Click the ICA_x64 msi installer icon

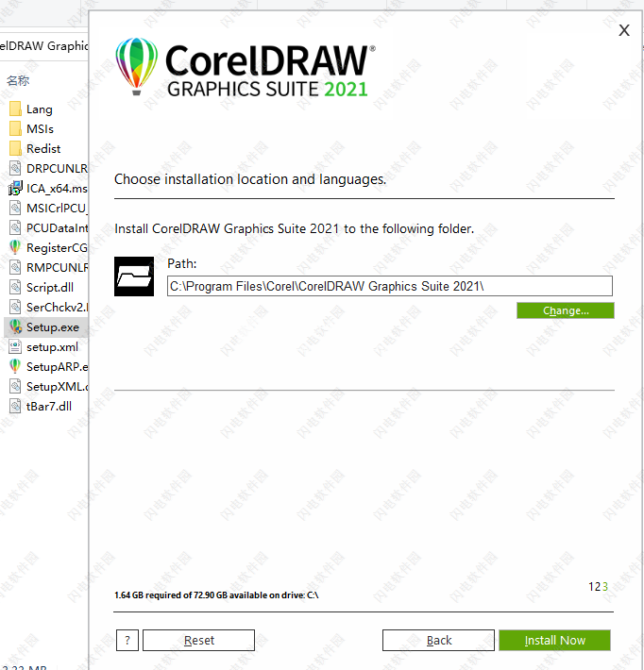[15, 188]
